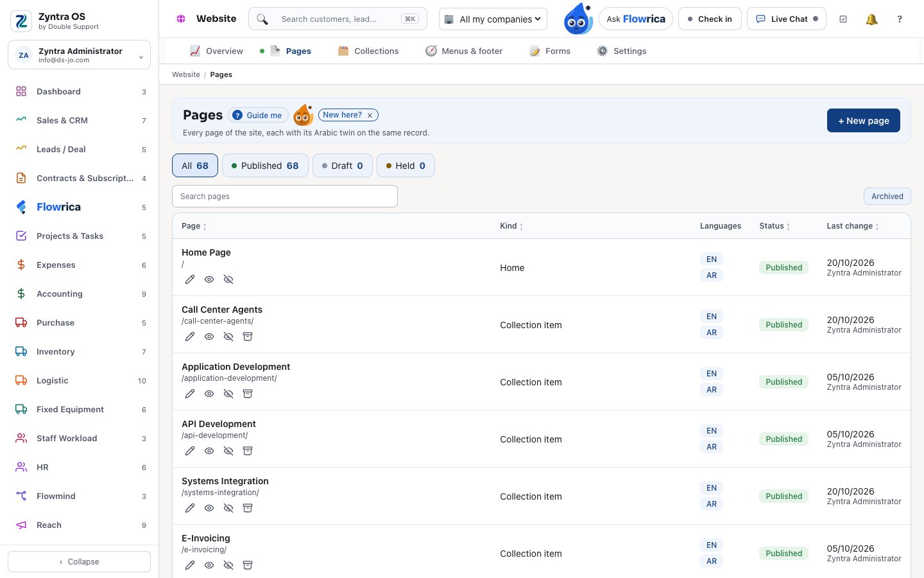Open Expenses in the sidebar
Screen dimensions: 924x578
click(80, 265)
